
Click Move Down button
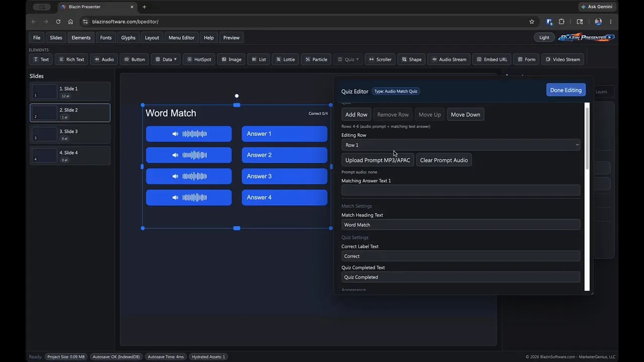click(x=465, y=115)
